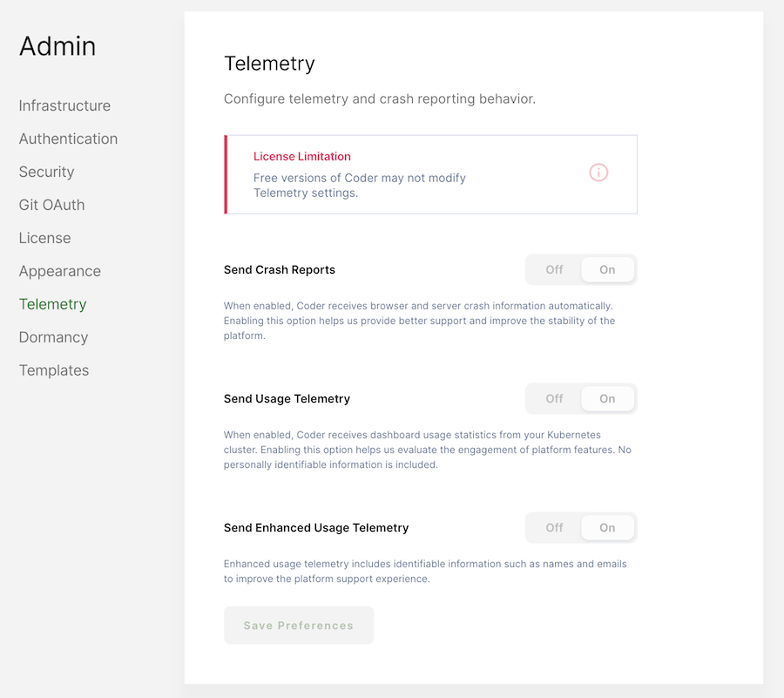Screen dimensions: 784x698
Task: Set Send Usage Telemetry to On
Action: coord(607,398)
